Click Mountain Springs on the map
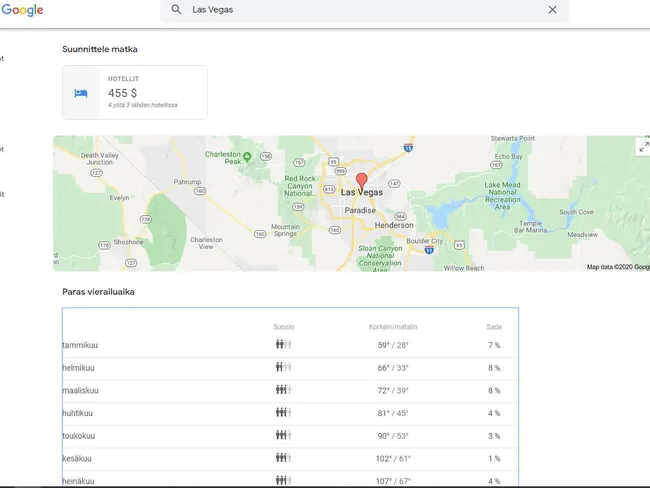Image resolution: width=650 pixels, height=488 pixels. [285, 230]
